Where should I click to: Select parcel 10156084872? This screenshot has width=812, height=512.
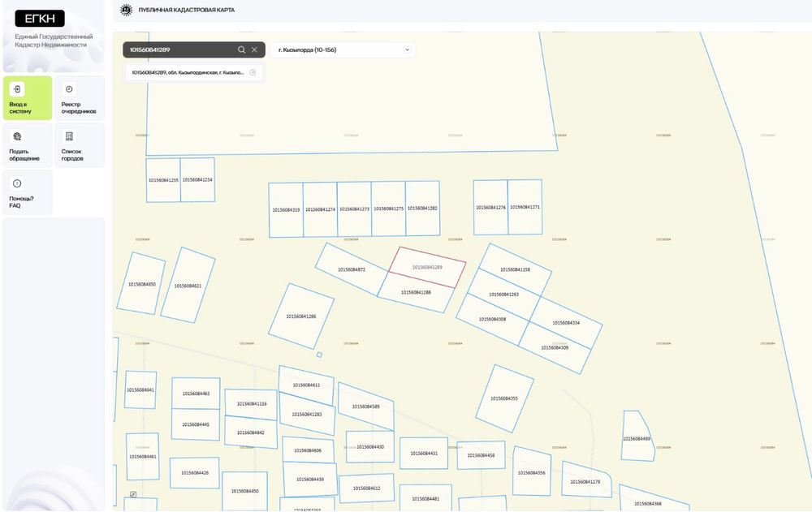point(352,269)
